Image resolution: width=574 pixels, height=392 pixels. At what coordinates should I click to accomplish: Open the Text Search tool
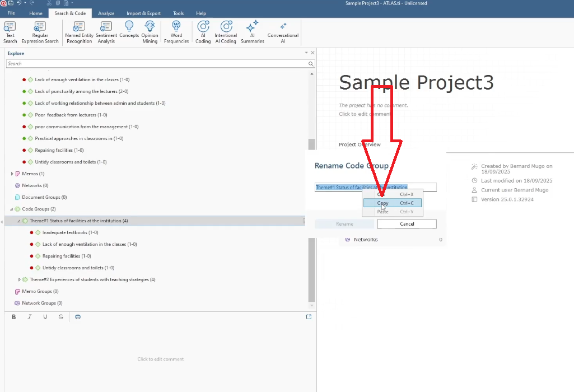click(10, 32)
